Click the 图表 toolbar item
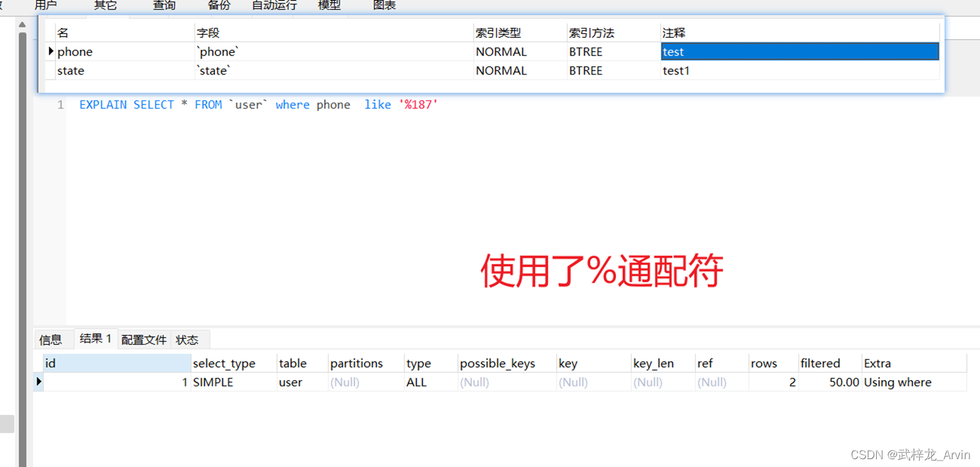This screenshot has width=980, height=467. (384, 5)
